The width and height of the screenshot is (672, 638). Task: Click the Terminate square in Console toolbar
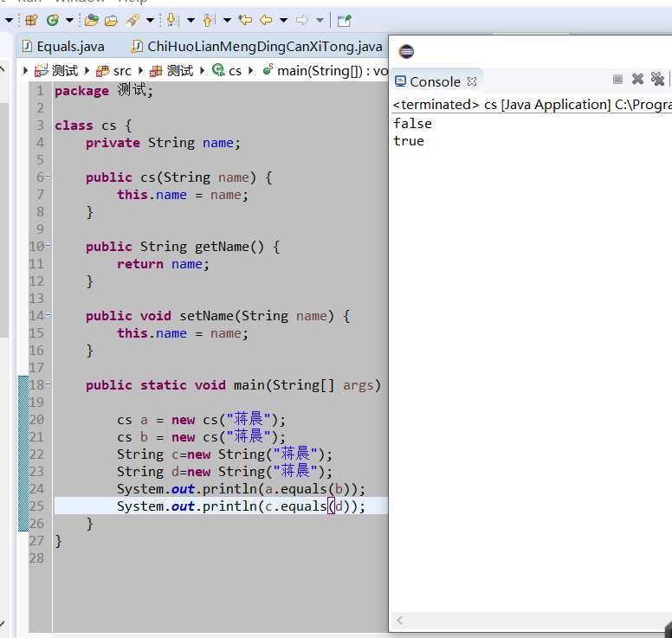[617, 80]
